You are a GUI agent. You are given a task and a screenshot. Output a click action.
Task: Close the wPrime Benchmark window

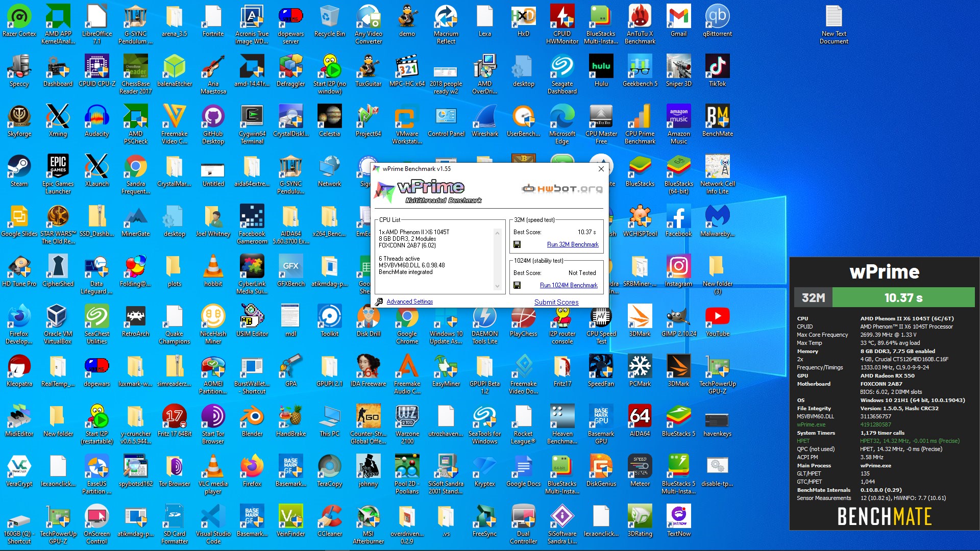[601, 169]
